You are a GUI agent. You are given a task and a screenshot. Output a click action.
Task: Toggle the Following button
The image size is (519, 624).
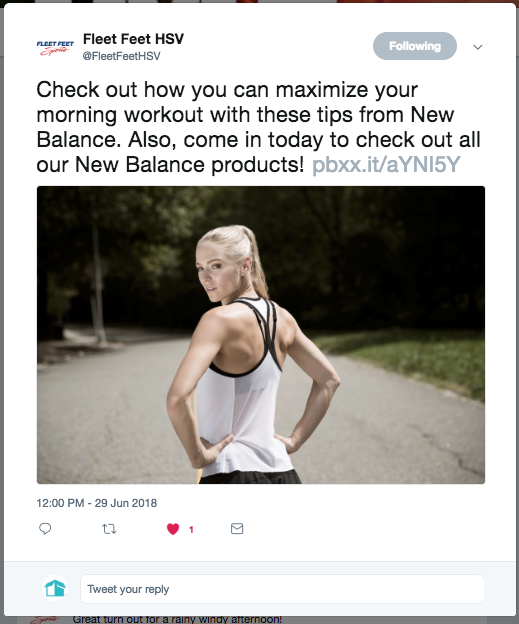tap(415, 46)
